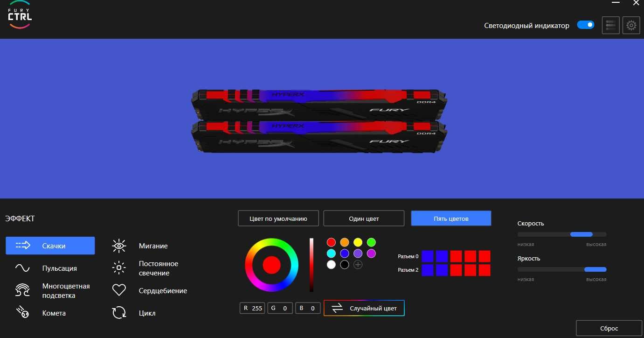
Task: Pick the green preset color swatch
Action: click(371, 242)
